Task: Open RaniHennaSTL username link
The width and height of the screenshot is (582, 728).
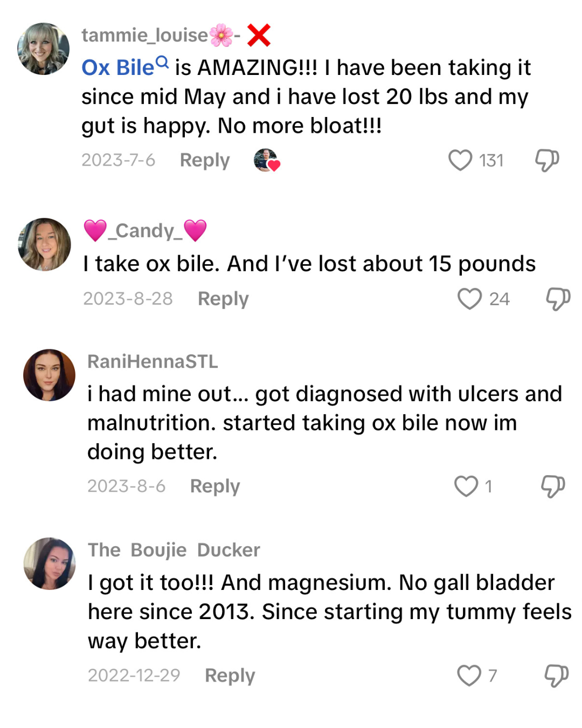Action: tap(153, 361)
